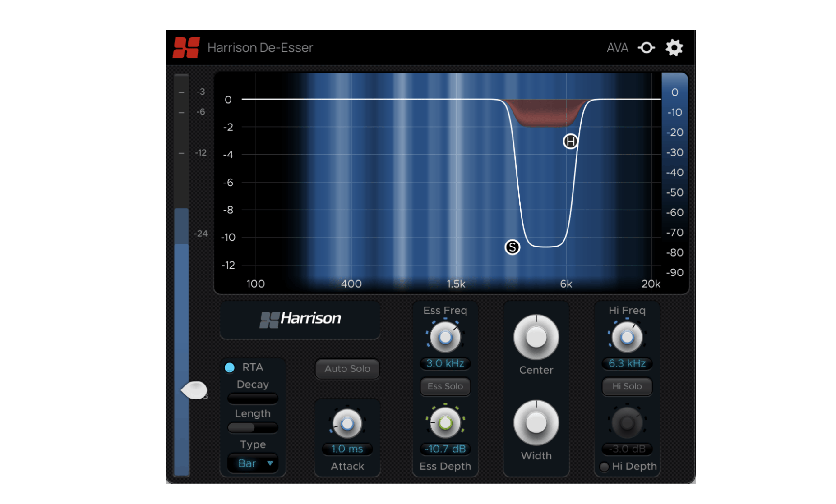Open the Type dropdown set to Bar
The image size is (836, 504).
(252, 463)
